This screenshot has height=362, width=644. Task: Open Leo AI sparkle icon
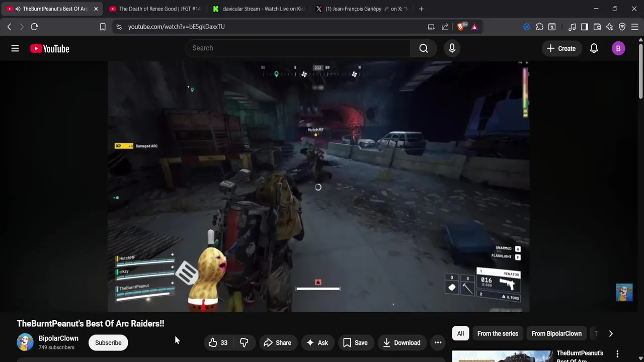coord(610,27)
